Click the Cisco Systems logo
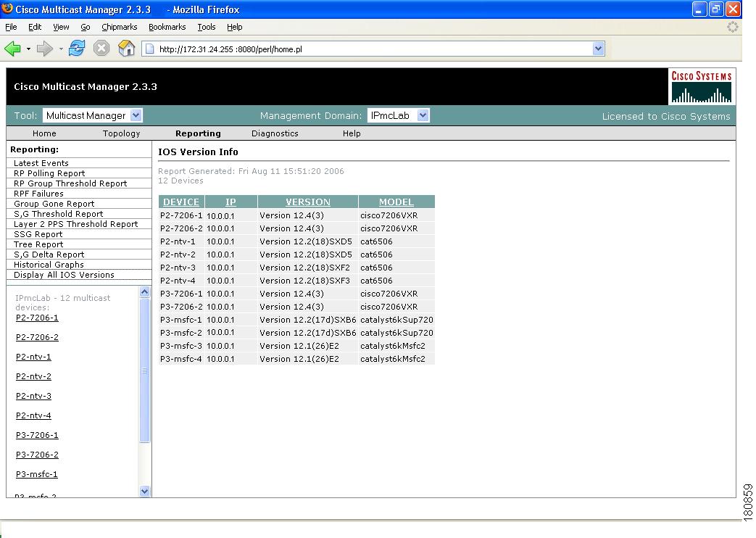Image resolution: width=756 pixels, height=538 pixels. pyautogui.click(x=702, y=86)
